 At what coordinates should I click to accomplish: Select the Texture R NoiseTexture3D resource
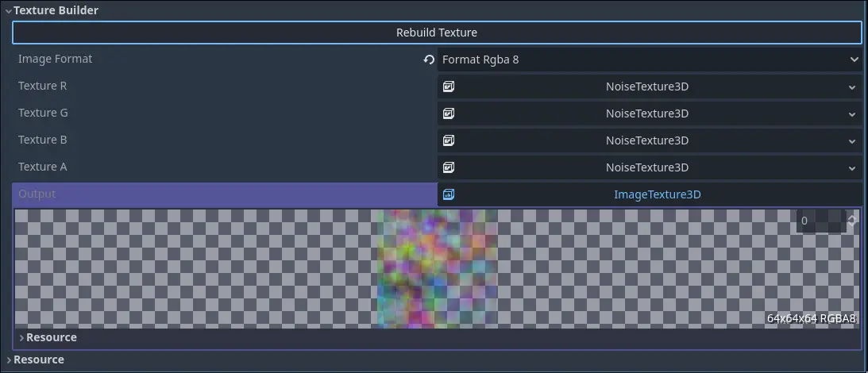pos(647,87)
